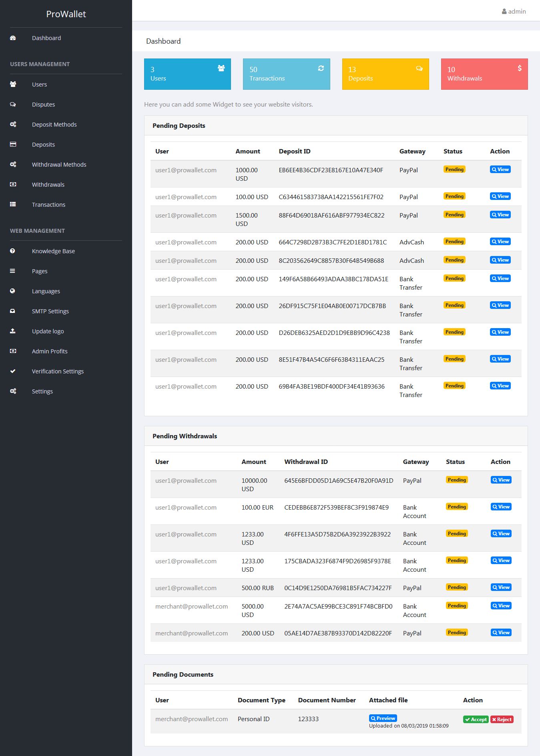
Task: Click the SMTP Settings inbox icon
Action: tap(12, 311)
